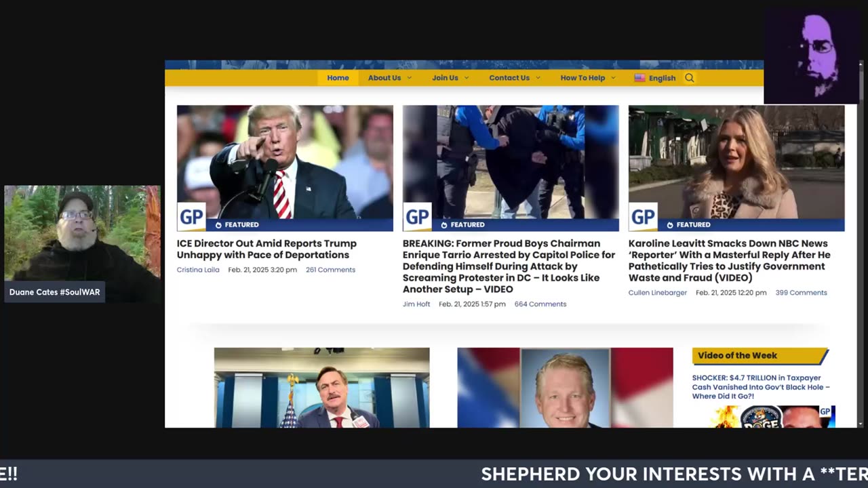
Task: Open the How To Help menu item
Action: pos(583,78)
